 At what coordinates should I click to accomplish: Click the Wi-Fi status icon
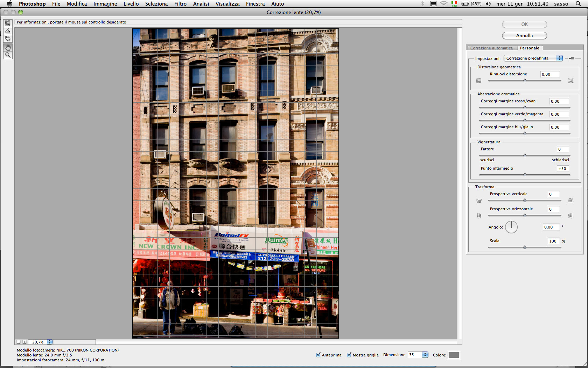point(444,4)
